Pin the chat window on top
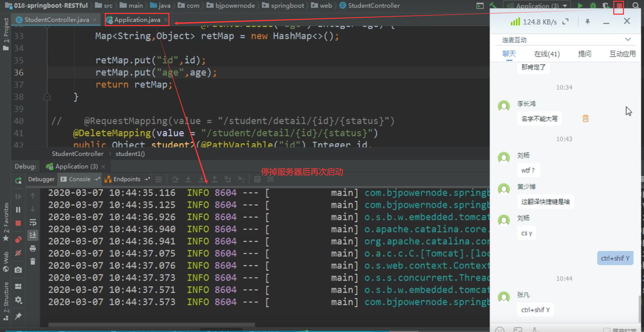 588,22
